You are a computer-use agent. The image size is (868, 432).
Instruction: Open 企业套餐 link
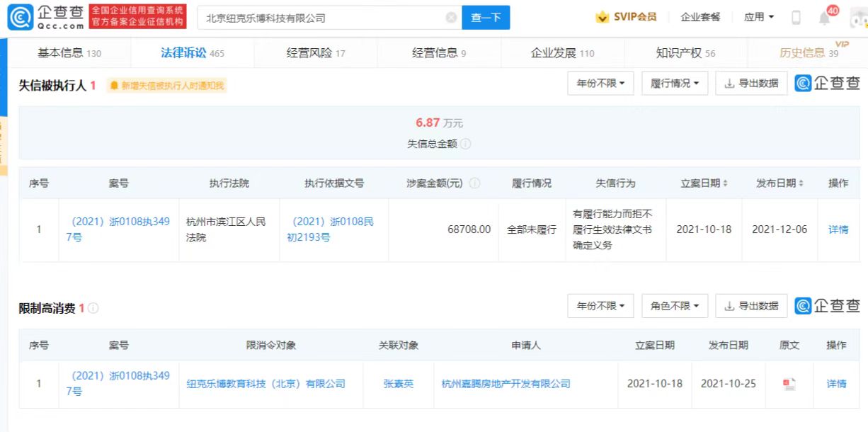[700, 17]
